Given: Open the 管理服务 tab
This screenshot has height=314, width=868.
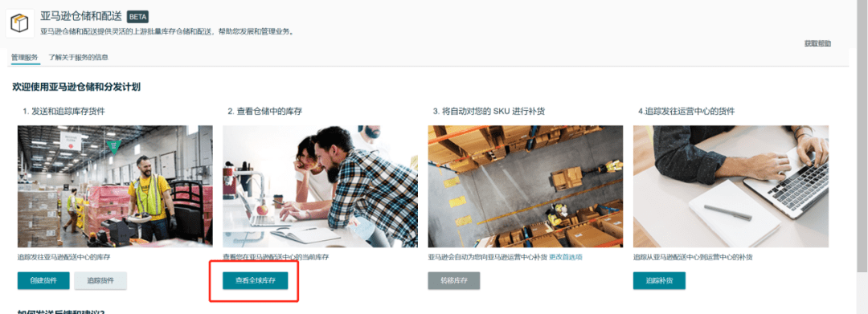Looking at the screenshot, I should click(x=25, y=57).
